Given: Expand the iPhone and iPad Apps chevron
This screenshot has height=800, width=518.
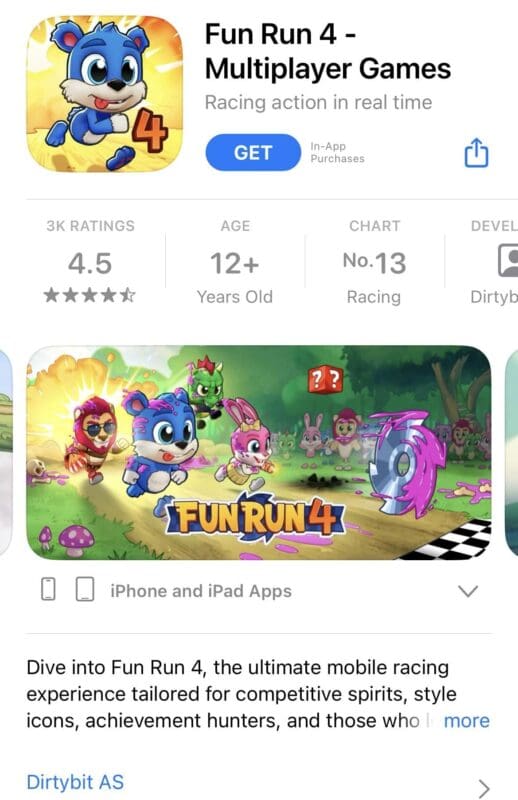Looking at the screenshot, I should coord(468,591).
